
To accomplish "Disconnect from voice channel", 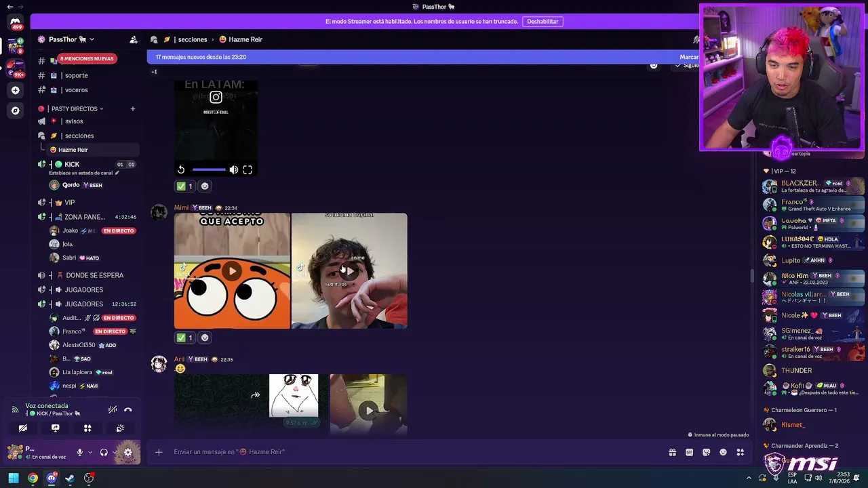I will click(x=128, y=409).
